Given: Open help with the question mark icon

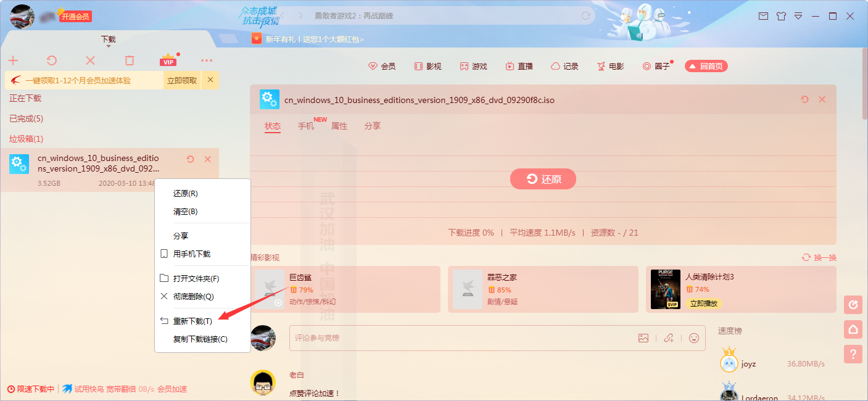Looking at the screenshot, I should 853,353.
